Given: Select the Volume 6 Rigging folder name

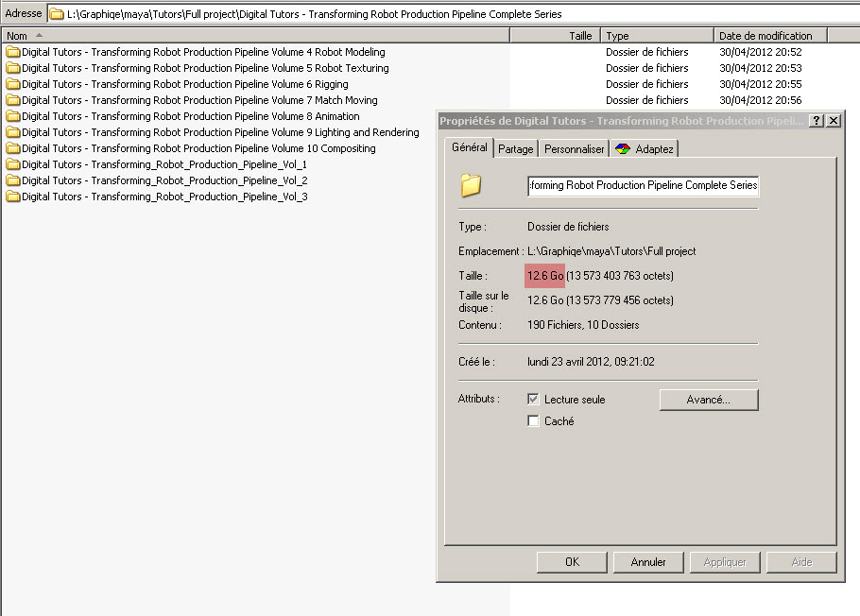Looking at the screenshot, I should (185, 84).
